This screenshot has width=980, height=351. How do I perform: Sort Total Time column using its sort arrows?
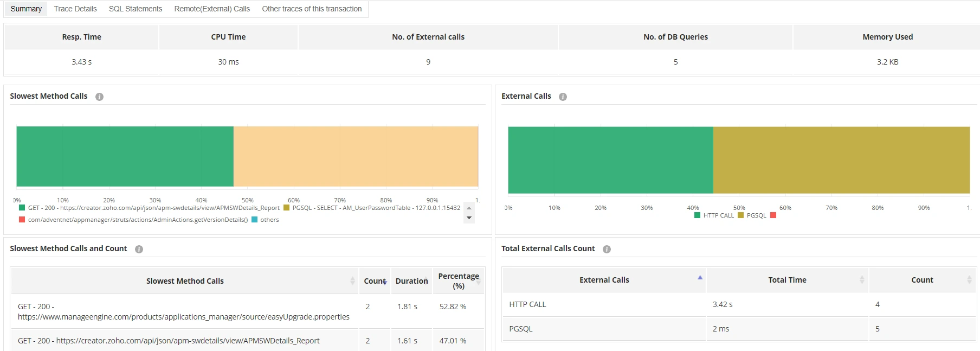point(861,280)
